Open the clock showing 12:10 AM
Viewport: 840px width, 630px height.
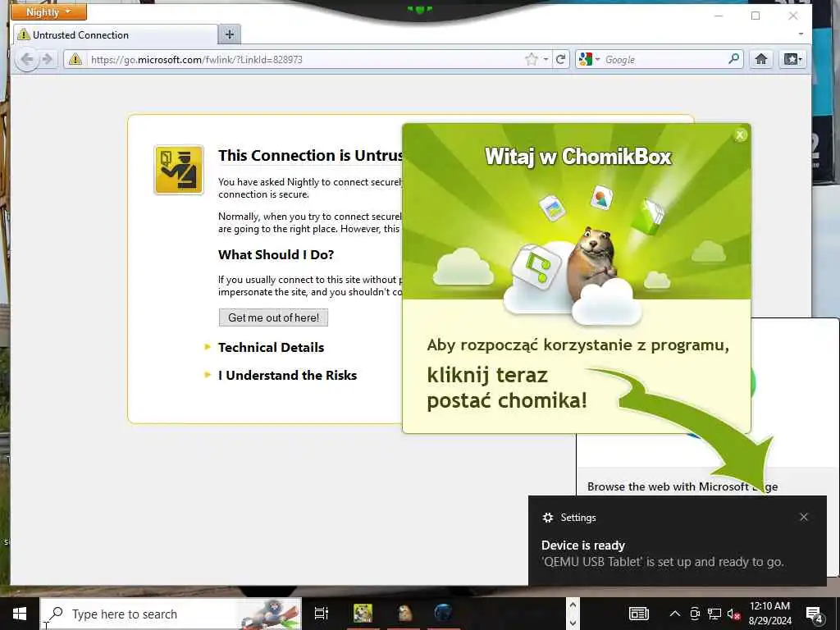coord(769,614)
